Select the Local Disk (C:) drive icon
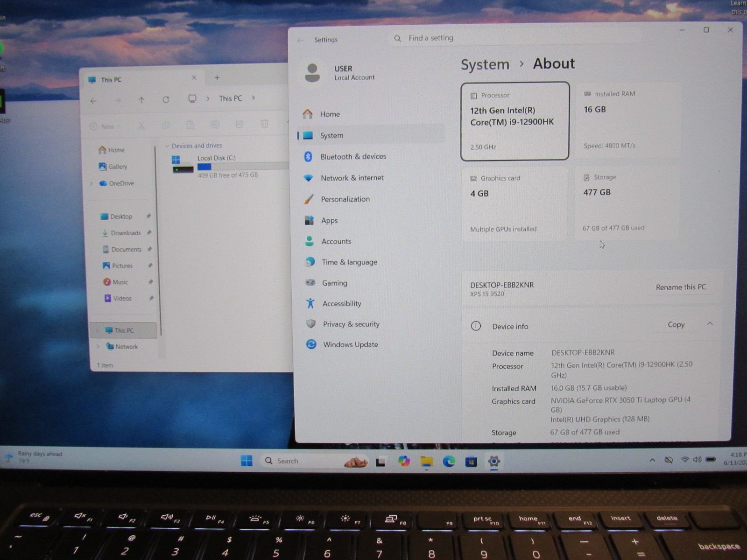This screenshot has height=560, width=747. 183,165
